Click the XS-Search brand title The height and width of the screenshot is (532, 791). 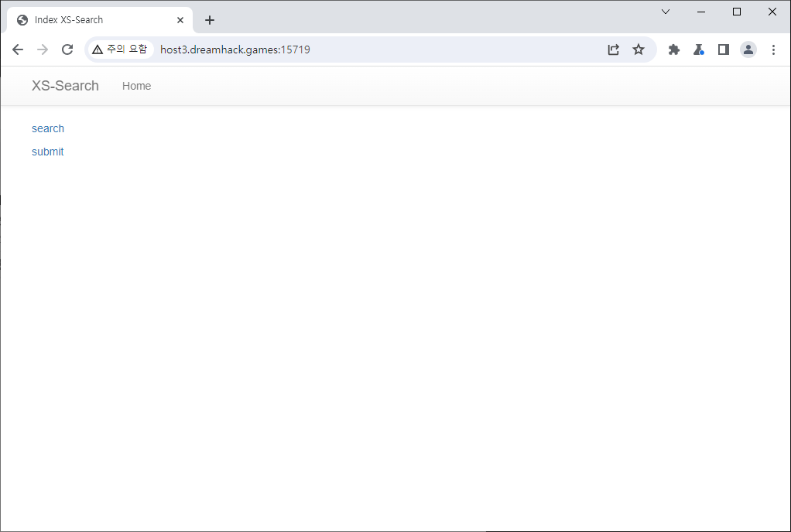point(65,86)
